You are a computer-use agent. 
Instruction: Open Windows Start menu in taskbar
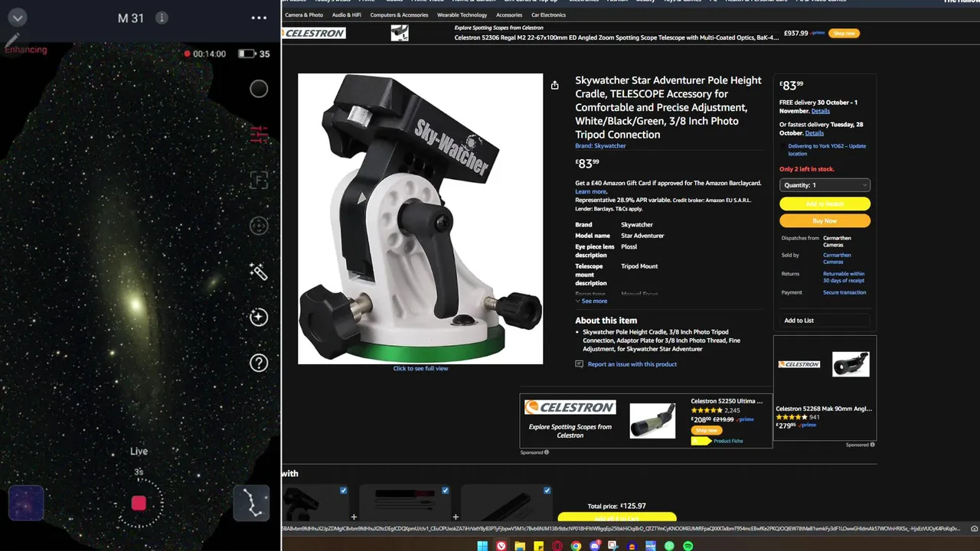[482, 546]
